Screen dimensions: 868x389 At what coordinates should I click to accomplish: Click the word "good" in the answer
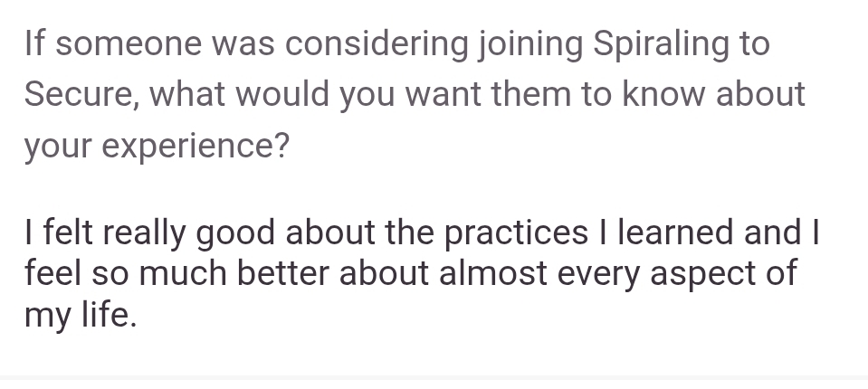point(236,232)
